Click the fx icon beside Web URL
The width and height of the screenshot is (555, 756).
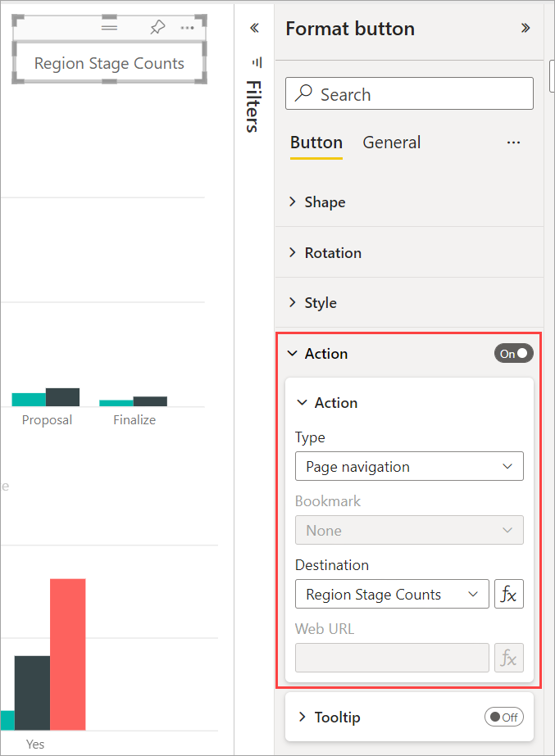click(508, 658)
